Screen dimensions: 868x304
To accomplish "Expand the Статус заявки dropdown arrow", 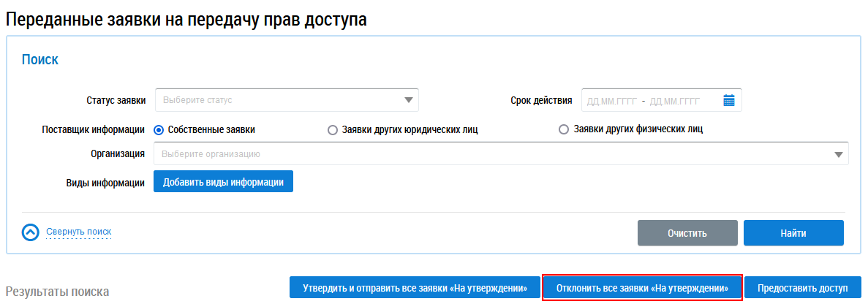I will click(408, 101).
